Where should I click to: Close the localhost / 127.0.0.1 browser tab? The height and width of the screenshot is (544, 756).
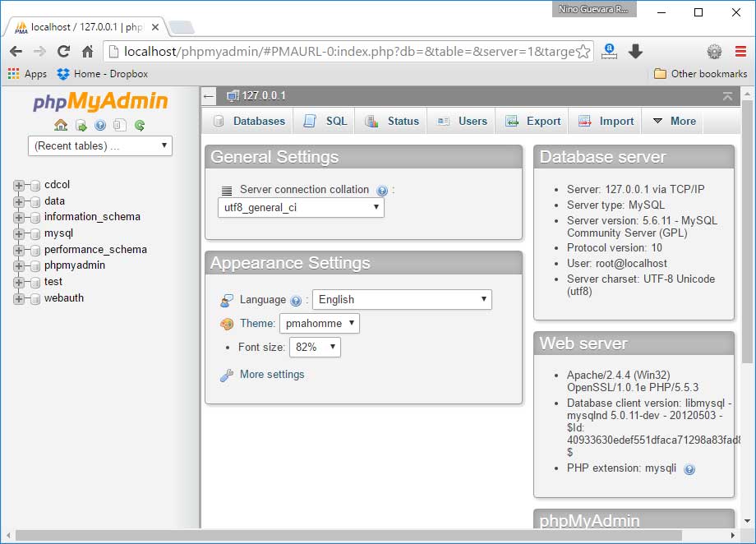tap(155, 27)
